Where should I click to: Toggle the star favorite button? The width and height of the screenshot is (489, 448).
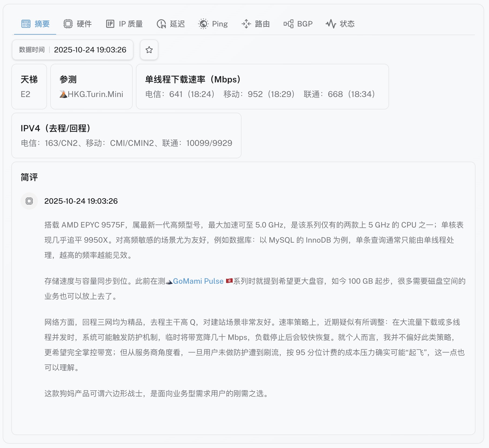pyautogui.click(x=149, y=50)
